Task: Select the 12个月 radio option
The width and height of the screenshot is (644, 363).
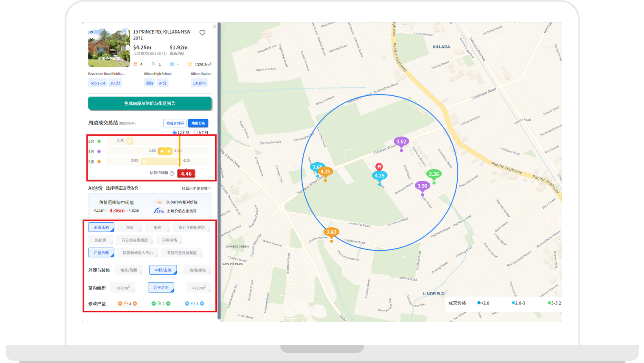Action: tap(175, 133)
